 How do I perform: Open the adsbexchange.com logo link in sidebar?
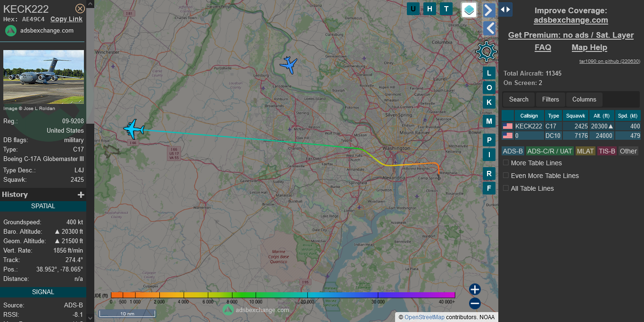[x=40, y=31]
